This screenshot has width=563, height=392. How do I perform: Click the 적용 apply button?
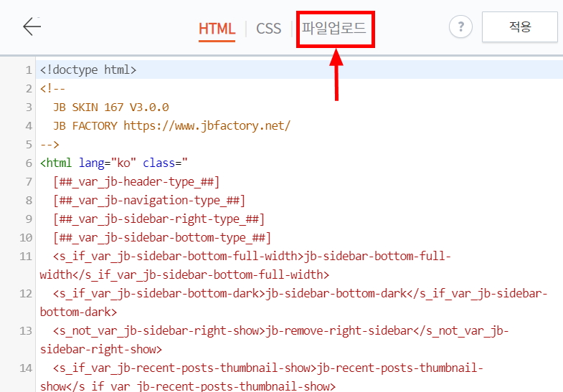519,27
